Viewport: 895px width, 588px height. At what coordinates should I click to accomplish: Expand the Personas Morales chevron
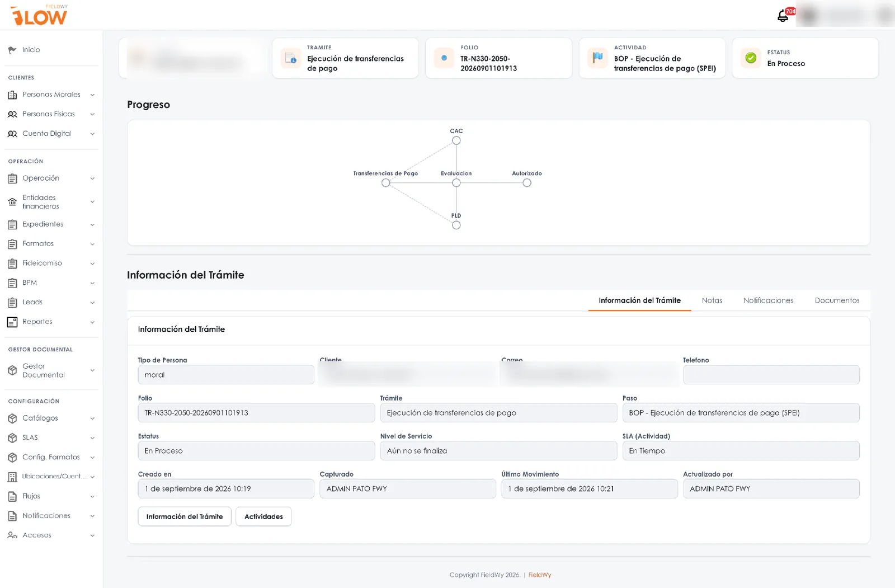tap(92, 95)
